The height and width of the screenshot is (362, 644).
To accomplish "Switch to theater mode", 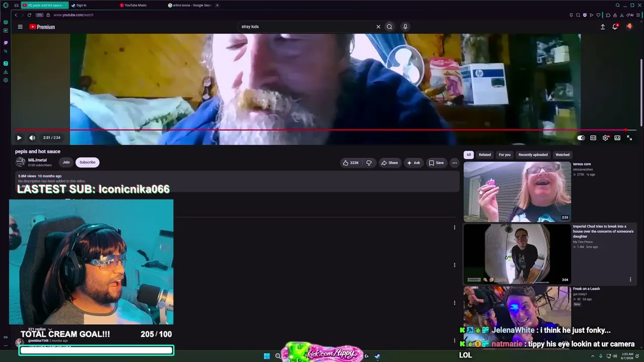I will (x=617, y=138).
